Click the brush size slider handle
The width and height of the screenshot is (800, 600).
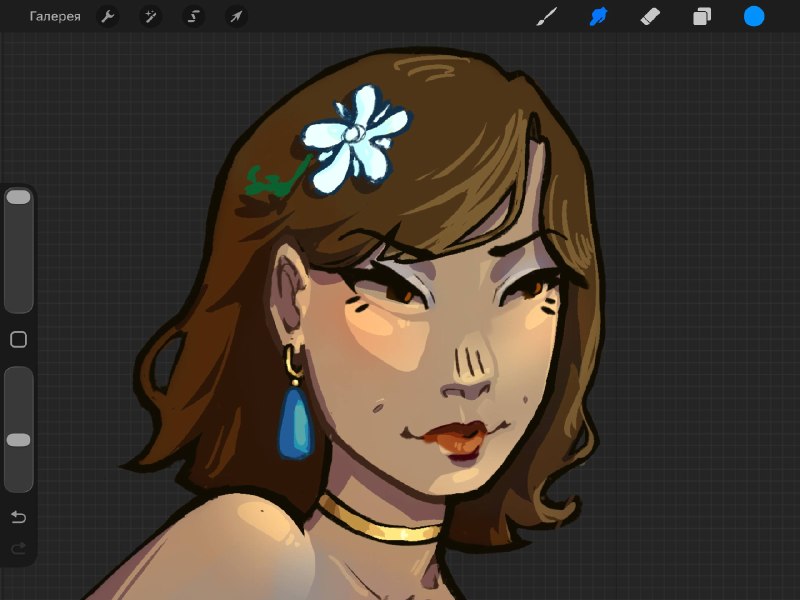pyautogui.click(x=18, y=197)
